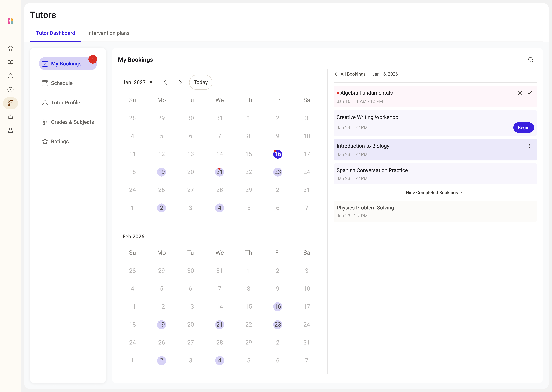
Task: Open Grades & Subjects menu item
Action: pyautogui.click(x=68, y=122)
